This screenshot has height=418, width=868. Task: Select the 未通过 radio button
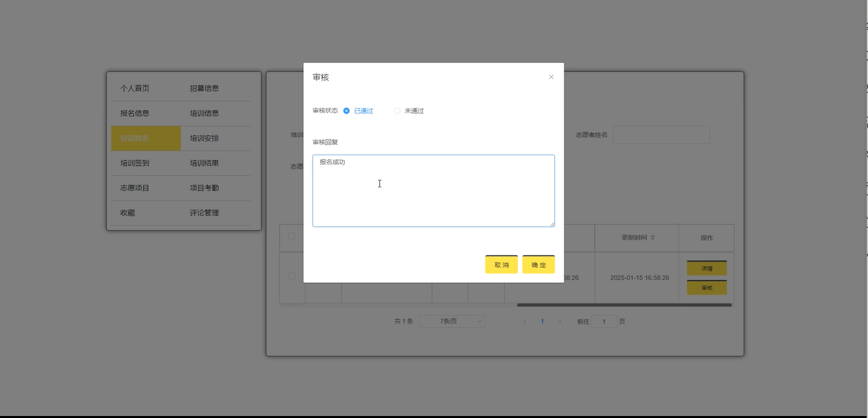(397, 111)
